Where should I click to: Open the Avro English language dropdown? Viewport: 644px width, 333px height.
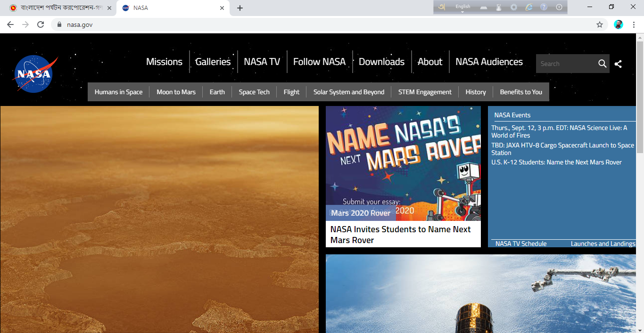click(x=462, y=8)
